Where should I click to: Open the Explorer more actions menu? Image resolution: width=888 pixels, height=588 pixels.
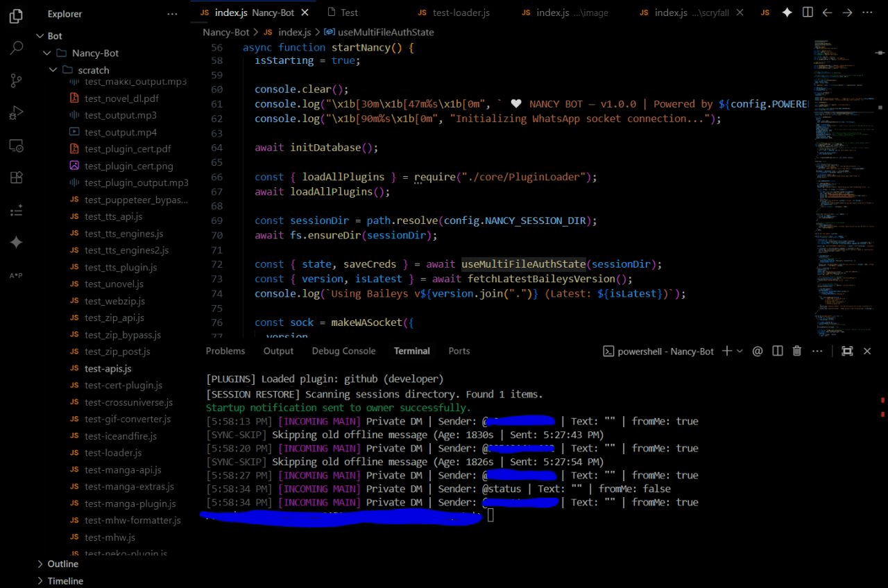pyautogui.click(x=172, y=14)
